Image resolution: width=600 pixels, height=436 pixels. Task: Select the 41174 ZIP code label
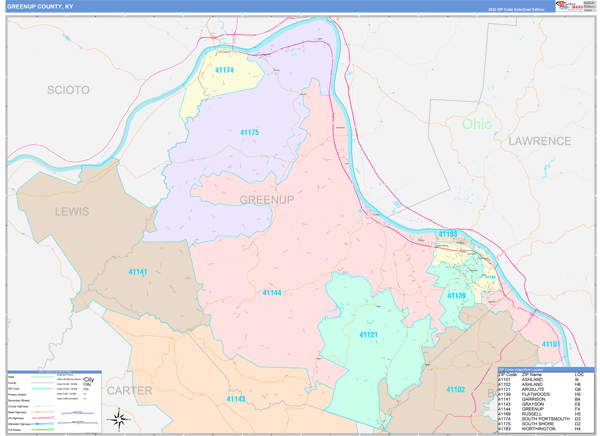[x=224, y=70]
